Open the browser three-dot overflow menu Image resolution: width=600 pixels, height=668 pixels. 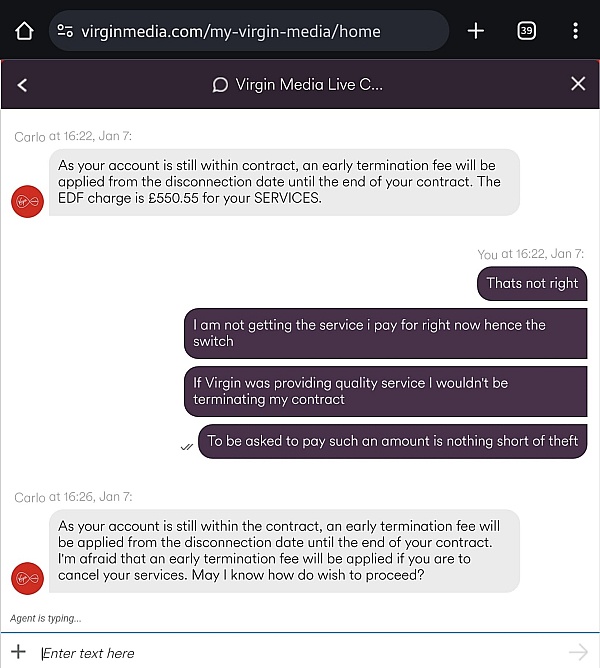[x=575, y=31]
